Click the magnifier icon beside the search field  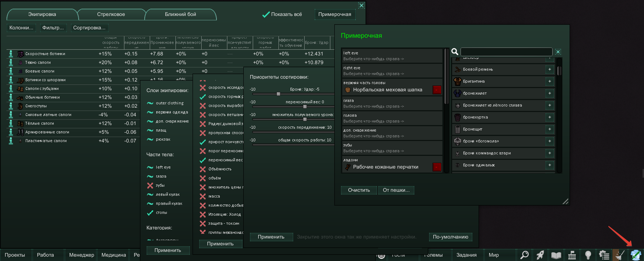455,51
